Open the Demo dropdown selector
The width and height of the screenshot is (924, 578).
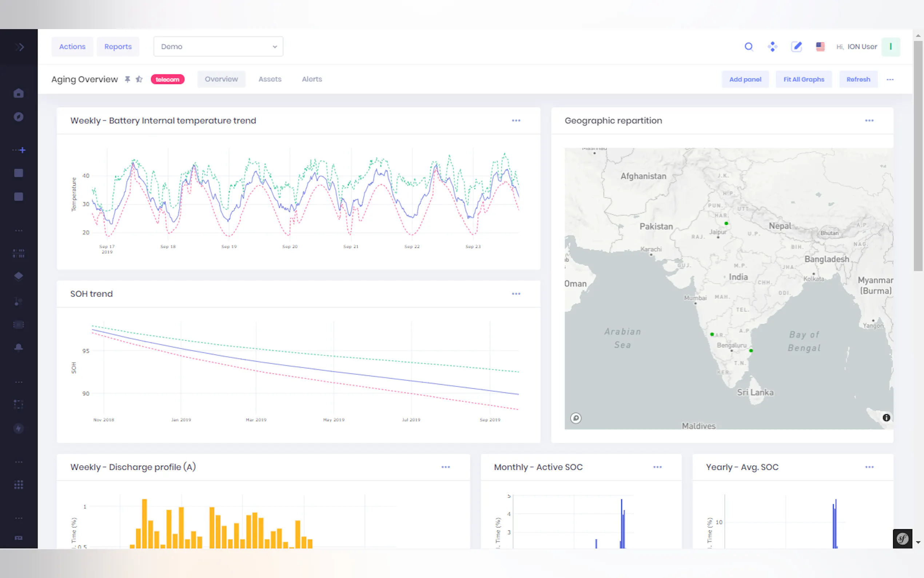coord(218,47)
